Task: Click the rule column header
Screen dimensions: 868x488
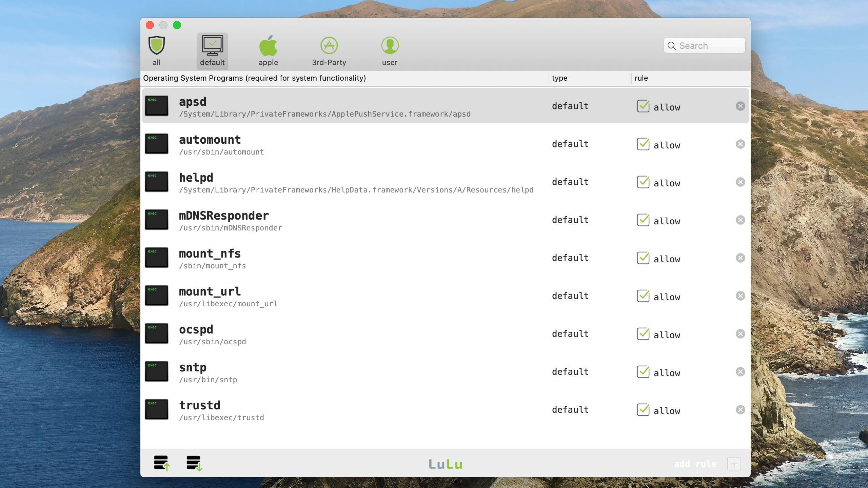Action: 641,78
